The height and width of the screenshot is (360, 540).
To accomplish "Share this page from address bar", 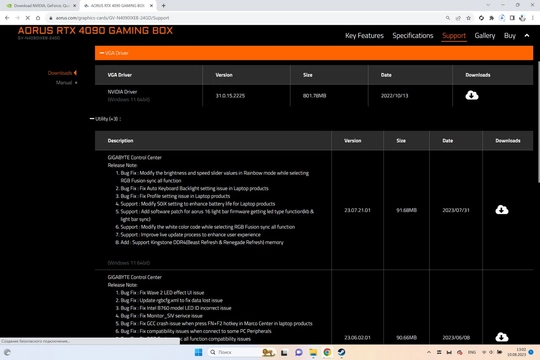I will 458,18.
